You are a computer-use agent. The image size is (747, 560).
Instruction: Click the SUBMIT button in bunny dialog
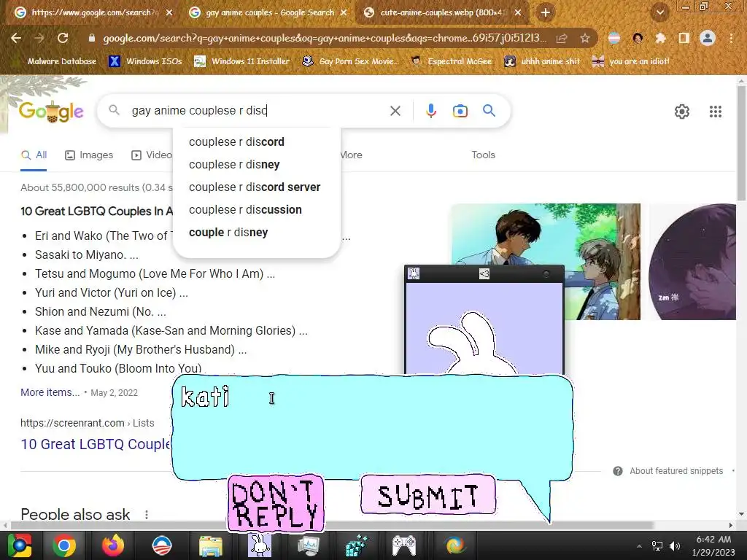427,495
